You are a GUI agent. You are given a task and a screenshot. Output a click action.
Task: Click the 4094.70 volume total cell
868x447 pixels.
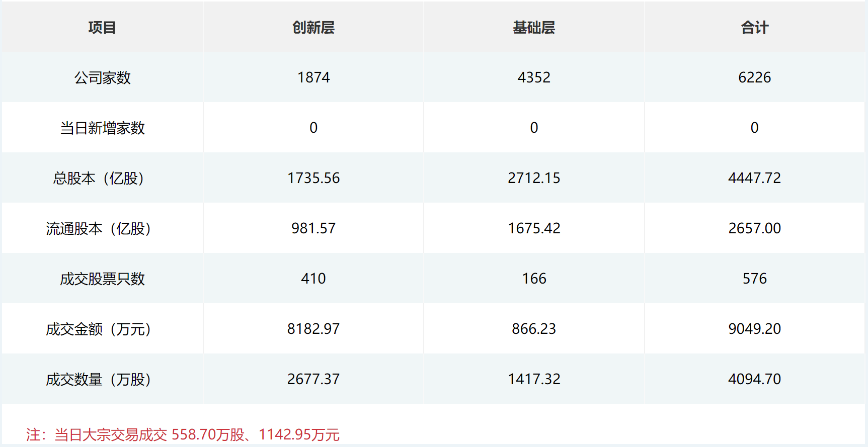coord(754,379)
